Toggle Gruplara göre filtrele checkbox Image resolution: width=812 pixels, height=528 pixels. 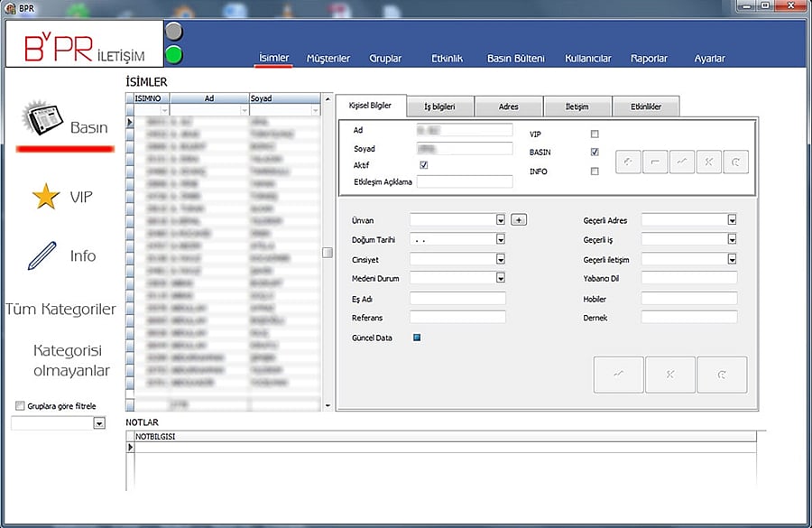(20, 406)
